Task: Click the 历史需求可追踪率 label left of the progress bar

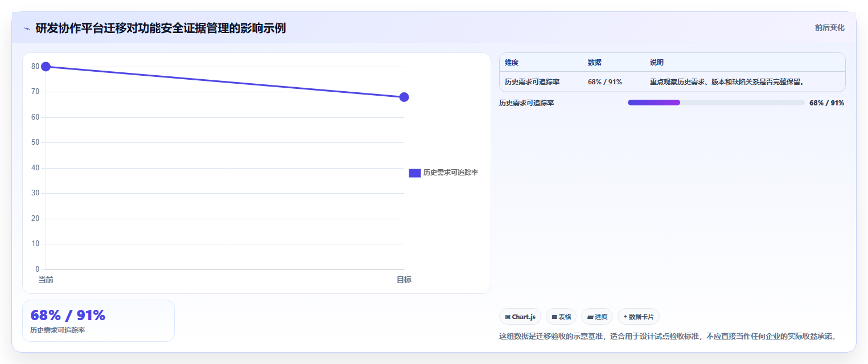Action: pos(526,103)
